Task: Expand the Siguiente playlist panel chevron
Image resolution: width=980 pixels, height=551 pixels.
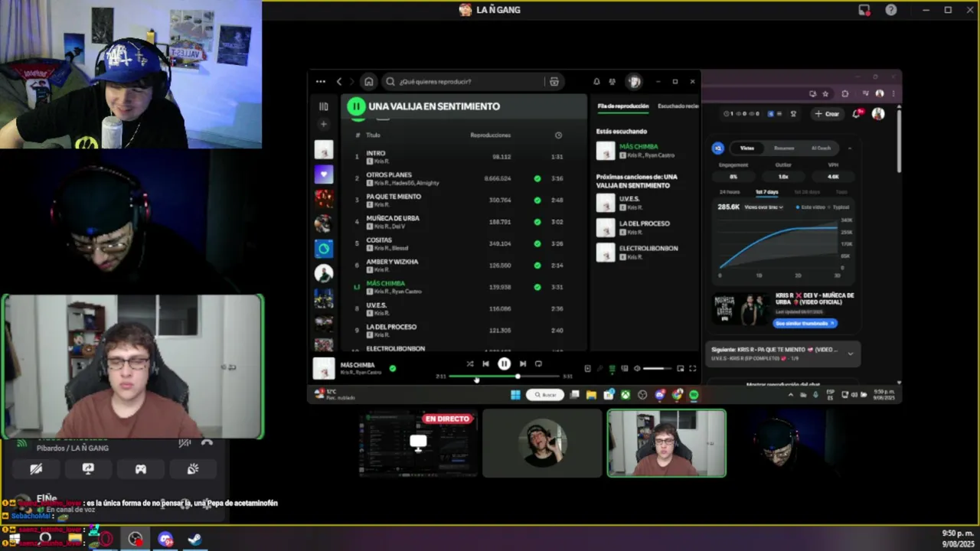Action: (850, 354)
